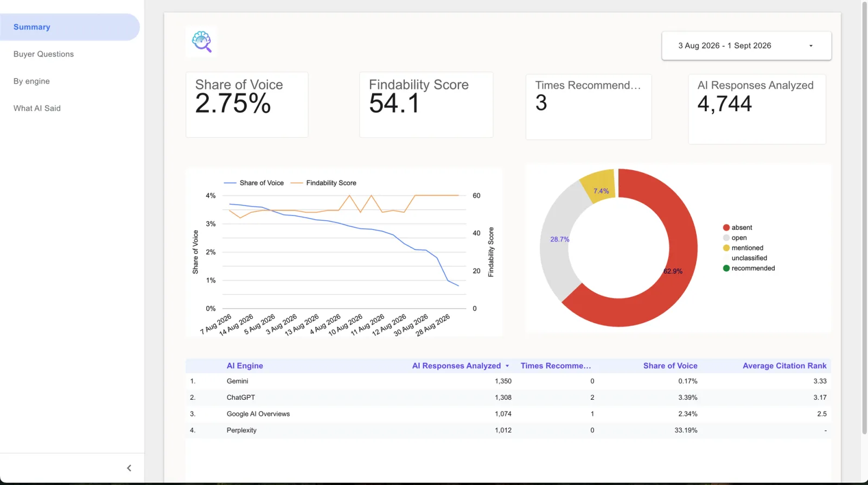This screenshot has height=485, width=868.
Task: Click the 2.5 average citation rank value
Action: coord(822,414)
